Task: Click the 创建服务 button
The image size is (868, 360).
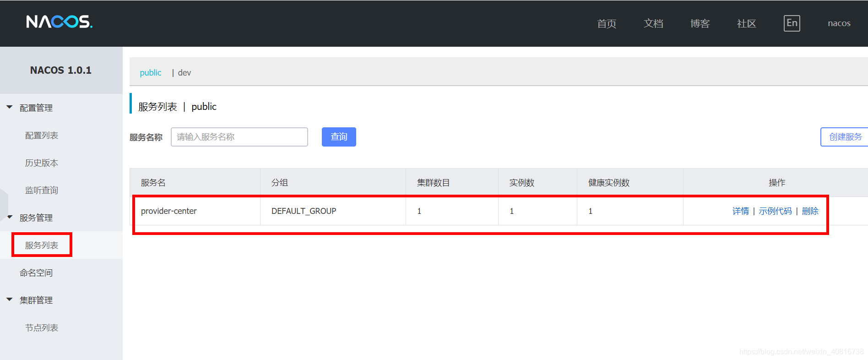Action: (x=845, y=137)
